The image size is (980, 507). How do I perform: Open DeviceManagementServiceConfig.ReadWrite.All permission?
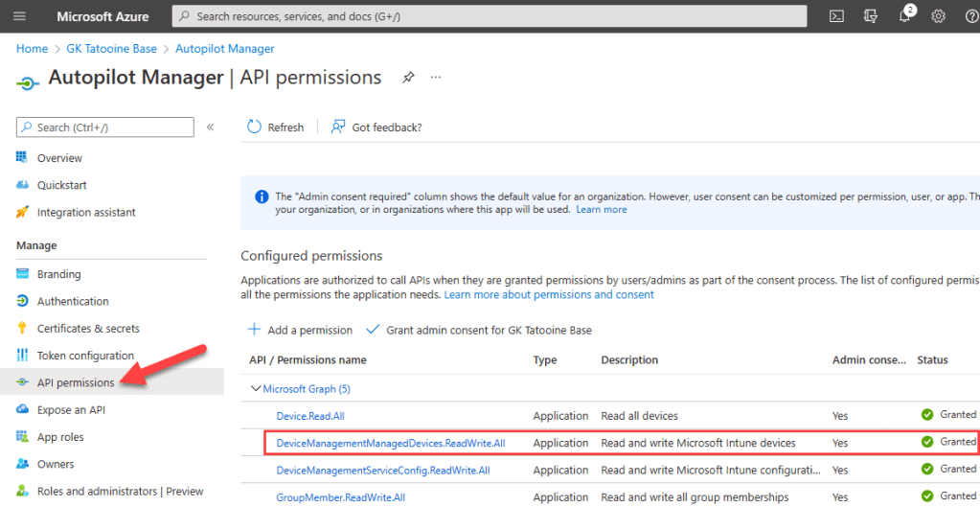click(x=383, y=470)
